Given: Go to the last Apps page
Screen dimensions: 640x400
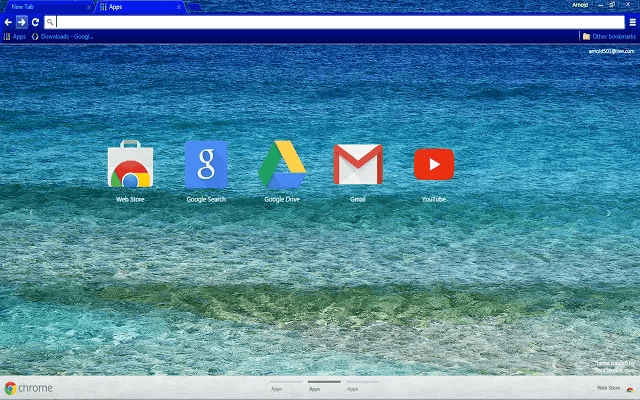Looking at the screenshot, I should (352, 387).
